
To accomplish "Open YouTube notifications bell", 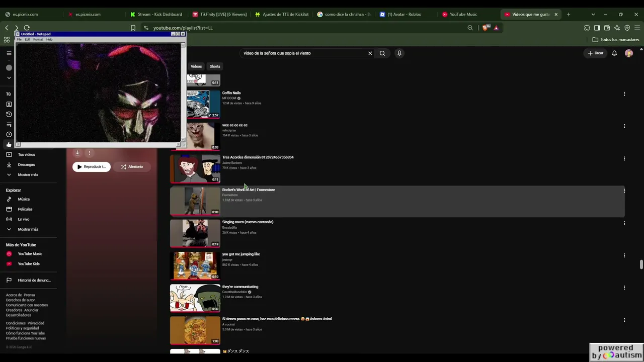I will pyautogui.click(x=614, y=53).
